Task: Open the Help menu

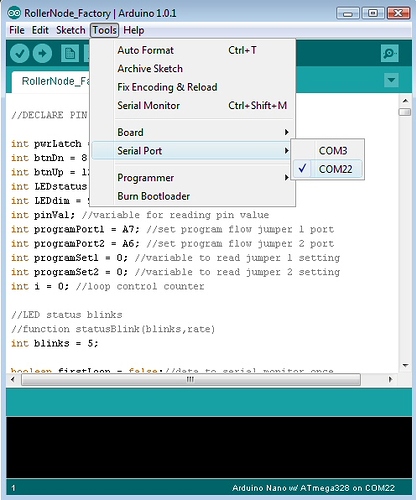Action: [x=134, y=30]
